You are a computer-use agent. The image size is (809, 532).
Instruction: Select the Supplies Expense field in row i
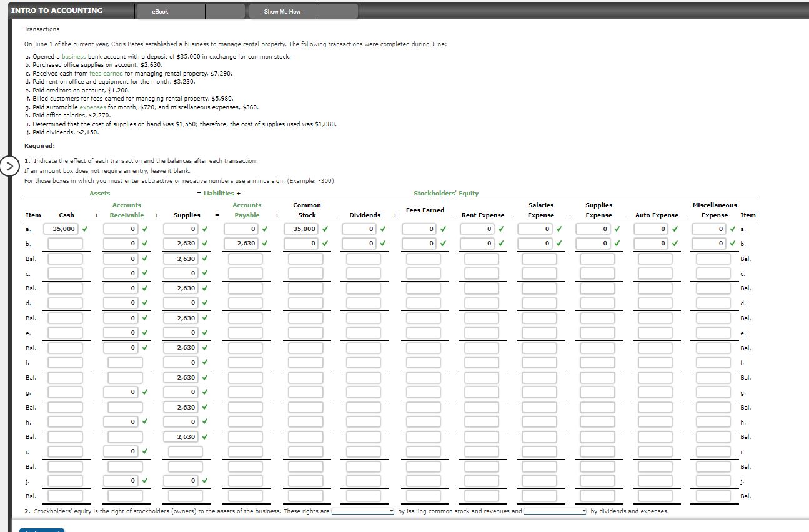597,451
